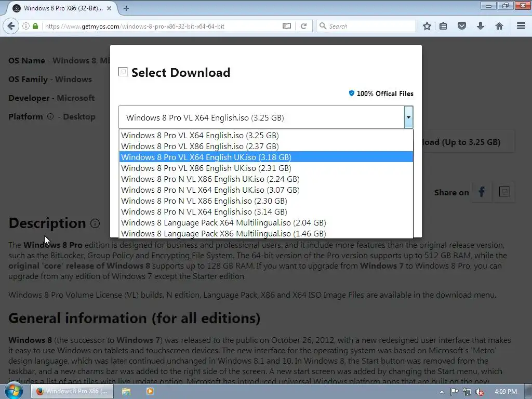Choose Windows 8 Pro N VL X86 English UK.iso
Image resolution: width=532 pixels, height=399 pixels.
(x=266, y=179)
